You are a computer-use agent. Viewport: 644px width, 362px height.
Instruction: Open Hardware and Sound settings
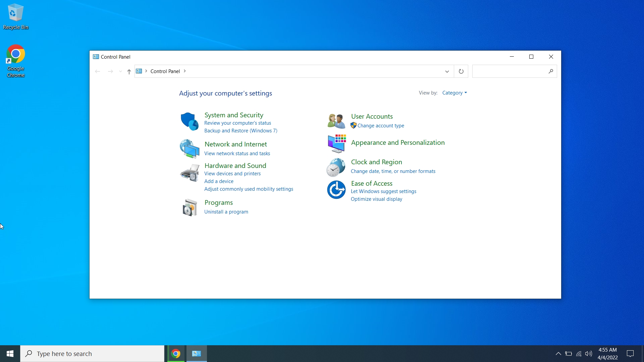[235, 165]
